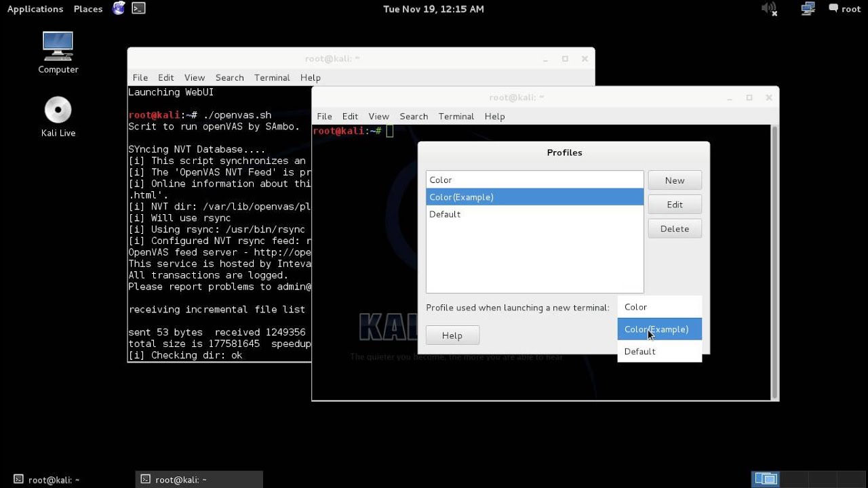
Task: Open Search menu in front terminal window
Action: click(414, 116)
